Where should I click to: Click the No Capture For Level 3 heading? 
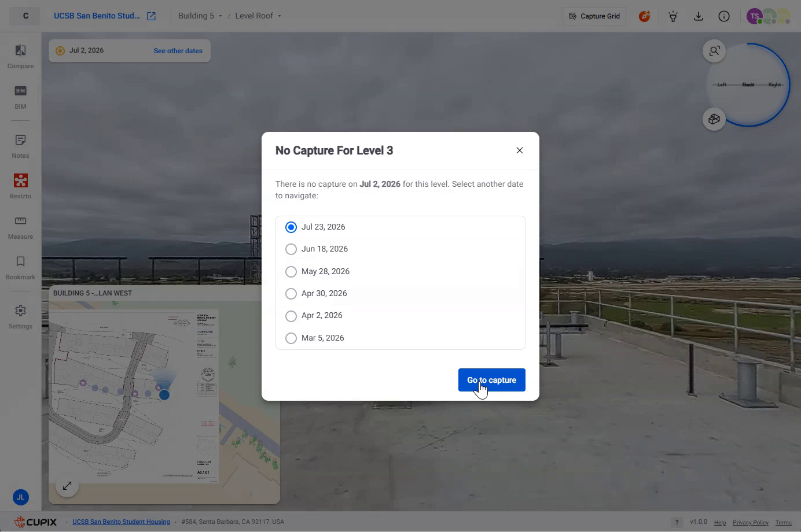(334, 150)
